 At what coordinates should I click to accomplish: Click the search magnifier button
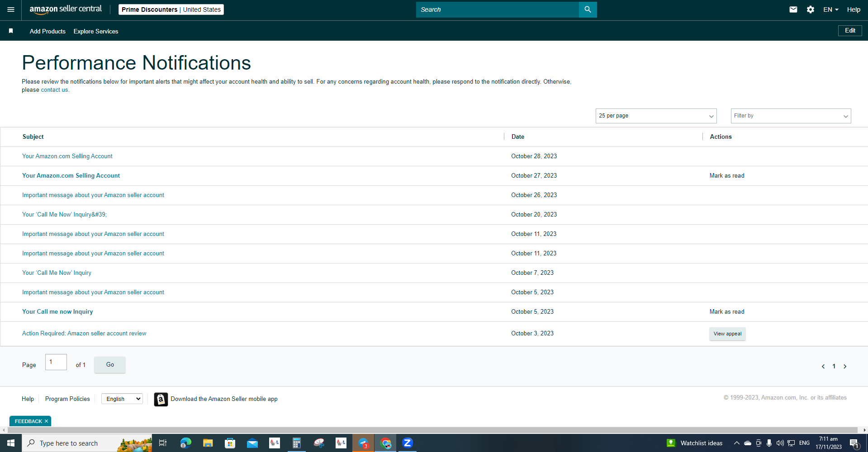pyautogui.click(x=588, y=9)
